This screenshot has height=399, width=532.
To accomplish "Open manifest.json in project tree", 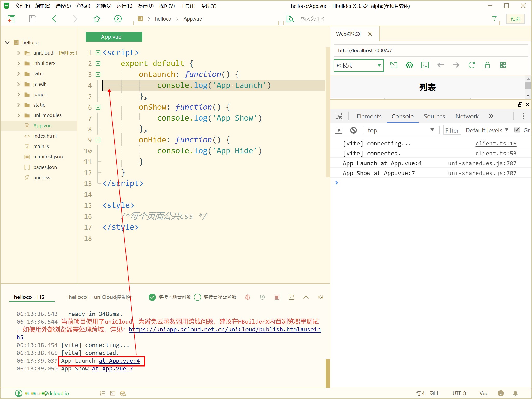I will 48,157.
